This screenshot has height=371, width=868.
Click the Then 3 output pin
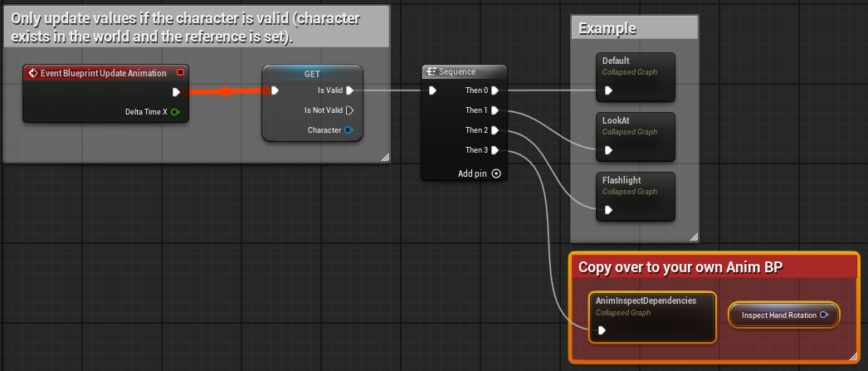[x=495, y=150]
